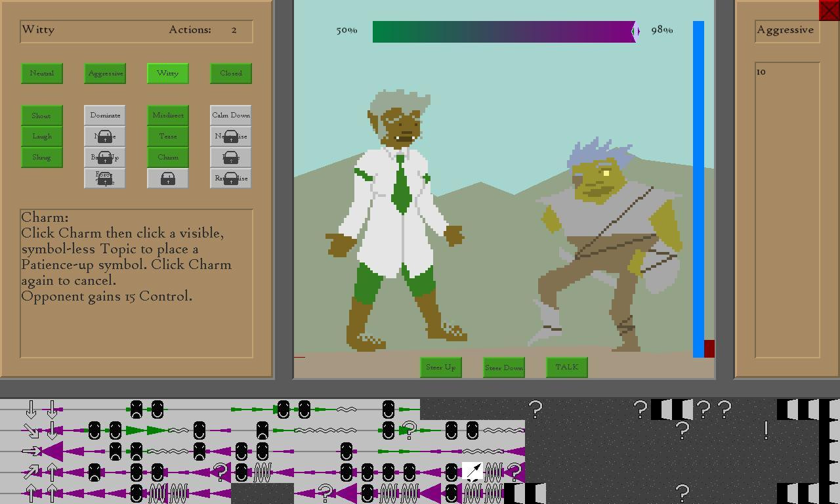
Task: Switch stance to Closed
Action: (231, 73)
